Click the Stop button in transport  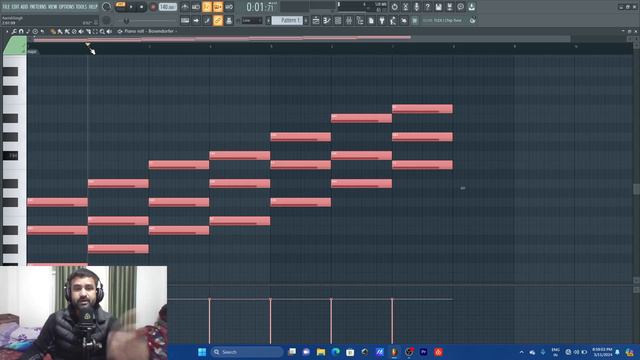pos(142,7)
